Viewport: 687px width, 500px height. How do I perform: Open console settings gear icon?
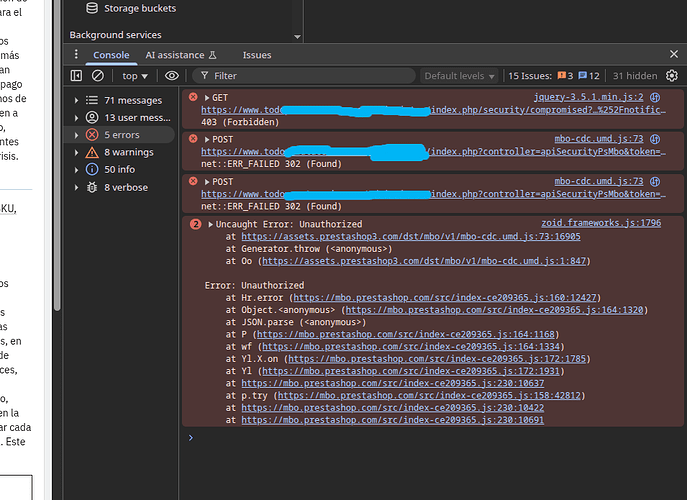coord(672,75)
